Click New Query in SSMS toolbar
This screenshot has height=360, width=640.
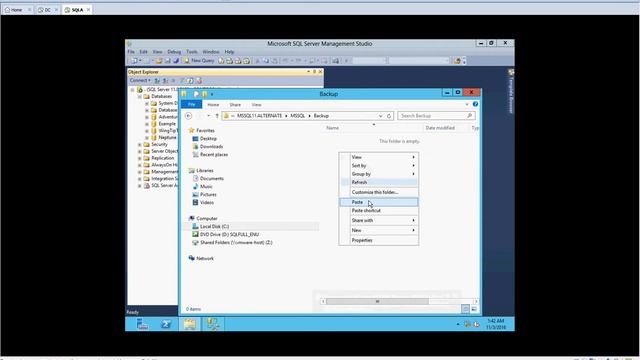(x=199, y=61)
